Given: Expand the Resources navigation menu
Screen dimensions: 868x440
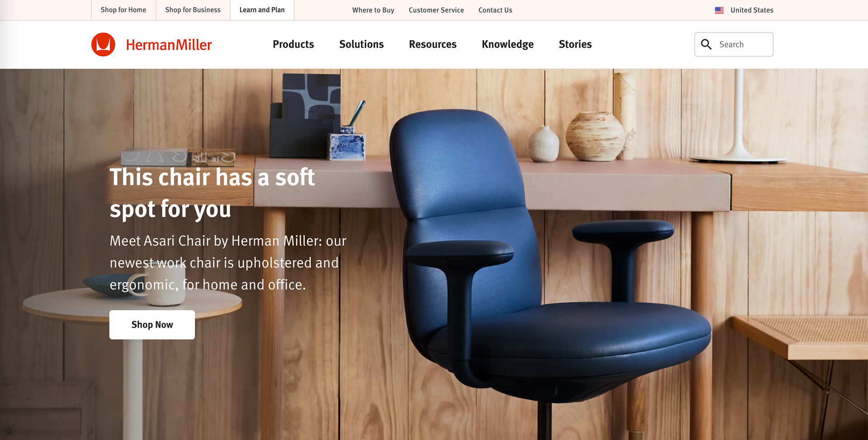Looking at the screenshot, I should pyautogui.click(x=433, y=44).
